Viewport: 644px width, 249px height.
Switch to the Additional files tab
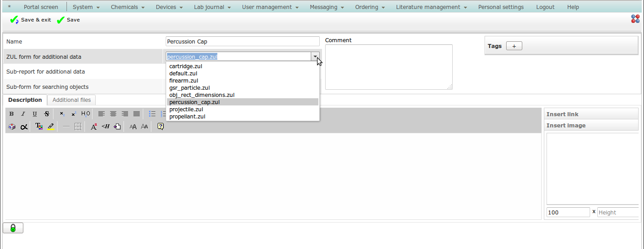[x=71, y=100]
